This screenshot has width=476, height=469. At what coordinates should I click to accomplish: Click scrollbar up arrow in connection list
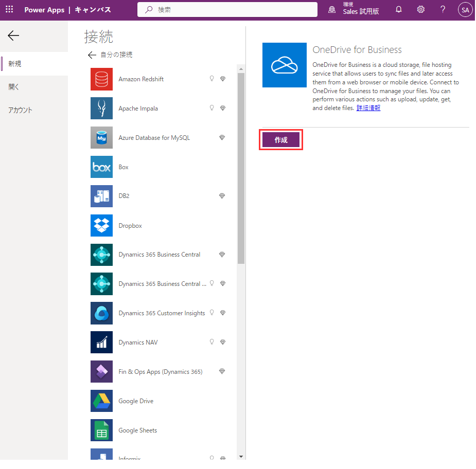tap(241, 69)
